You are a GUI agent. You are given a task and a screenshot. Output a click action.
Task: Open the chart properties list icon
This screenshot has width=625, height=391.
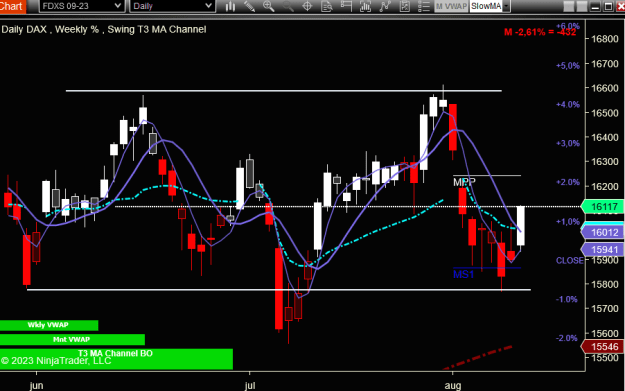(423, 6)
